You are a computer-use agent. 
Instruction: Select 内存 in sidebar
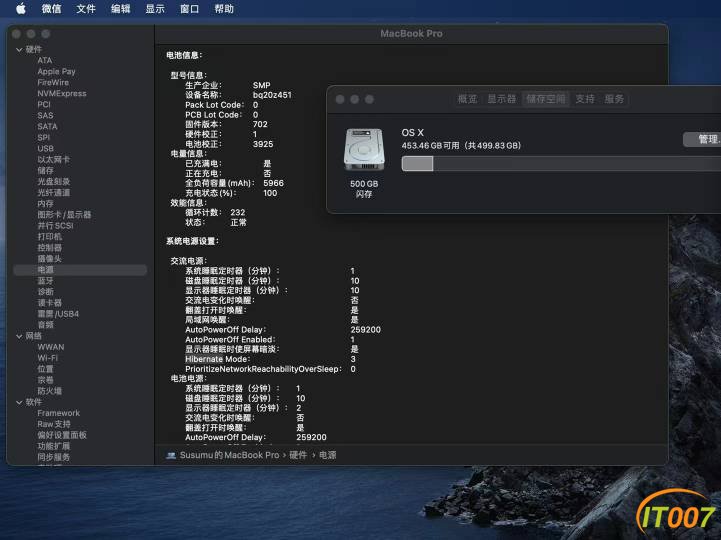tap(45, 204)
